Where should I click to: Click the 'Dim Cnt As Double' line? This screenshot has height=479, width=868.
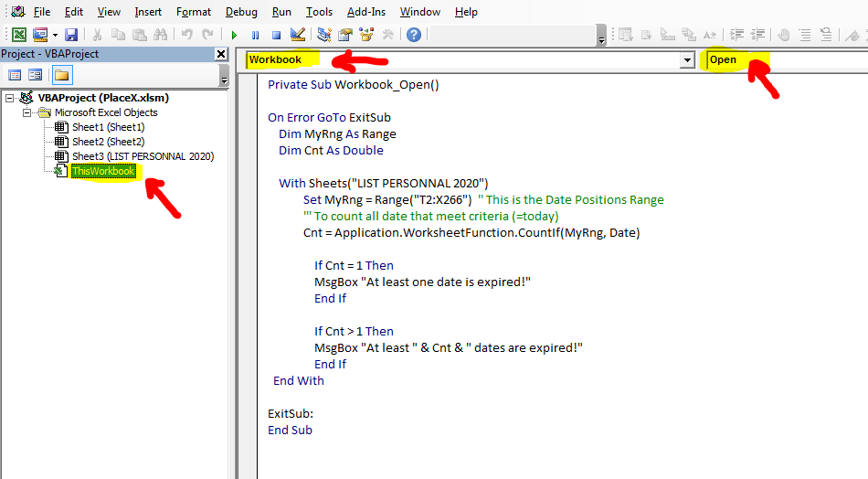(x=331, y=151)
